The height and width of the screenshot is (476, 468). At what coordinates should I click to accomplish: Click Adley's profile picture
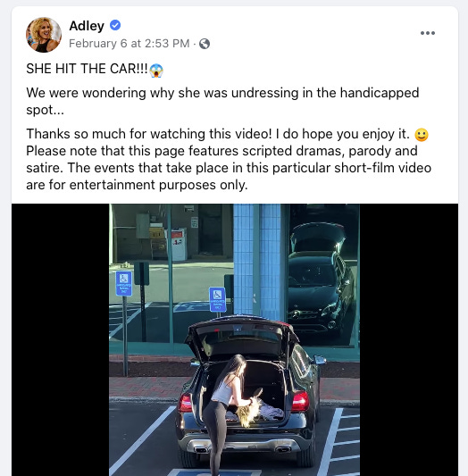point(44,35)
